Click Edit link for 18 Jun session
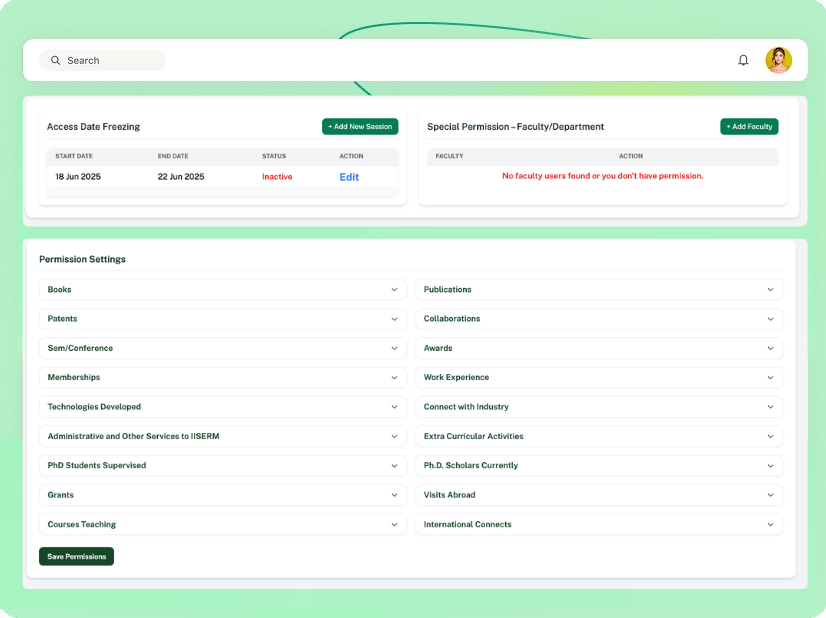The image size is (826, 618). (x=349, y=177)
